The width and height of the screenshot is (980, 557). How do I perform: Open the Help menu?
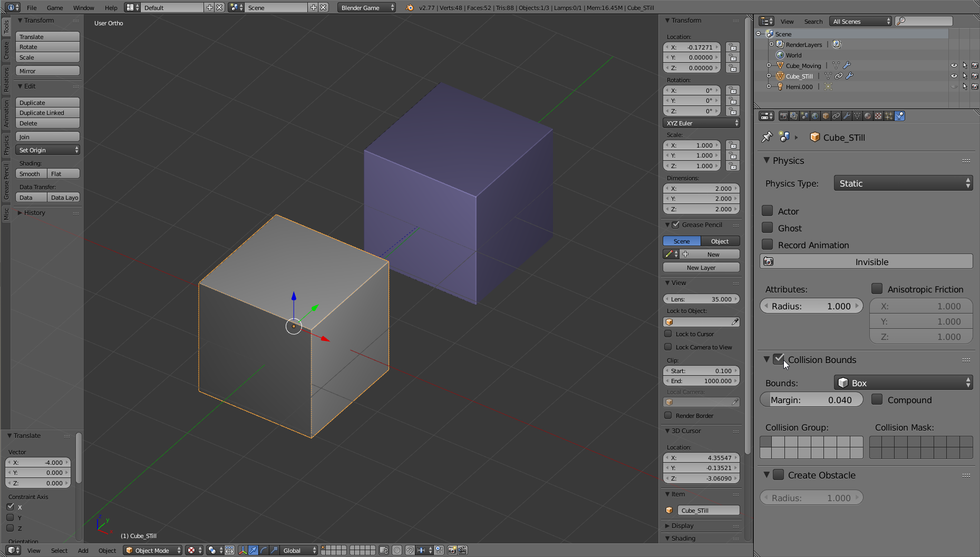111,7
